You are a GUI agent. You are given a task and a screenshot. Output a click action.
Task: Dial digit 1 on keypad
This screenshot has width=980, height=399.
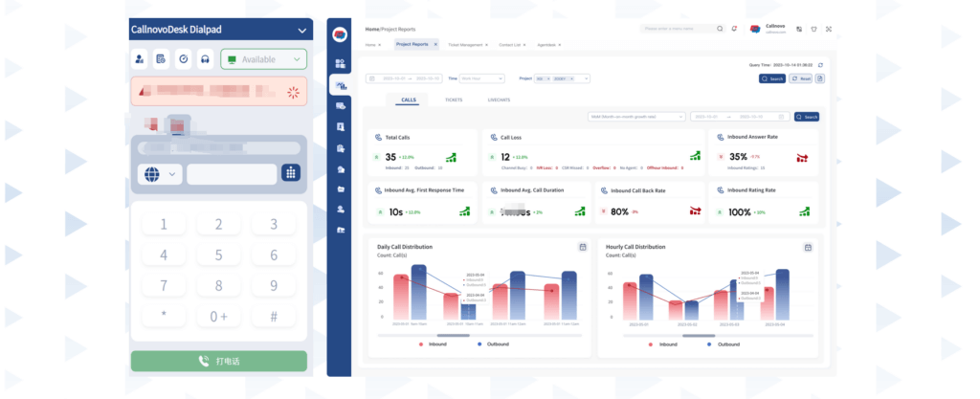point(164,224)
